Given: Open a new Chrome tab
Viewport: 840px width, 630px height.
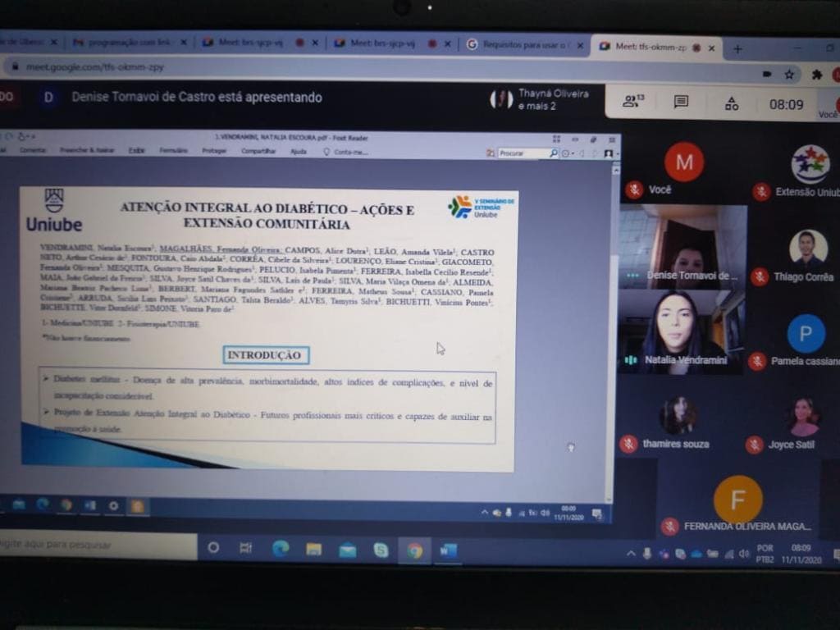Looking at the screenshot, I should [x=737, y=49].
